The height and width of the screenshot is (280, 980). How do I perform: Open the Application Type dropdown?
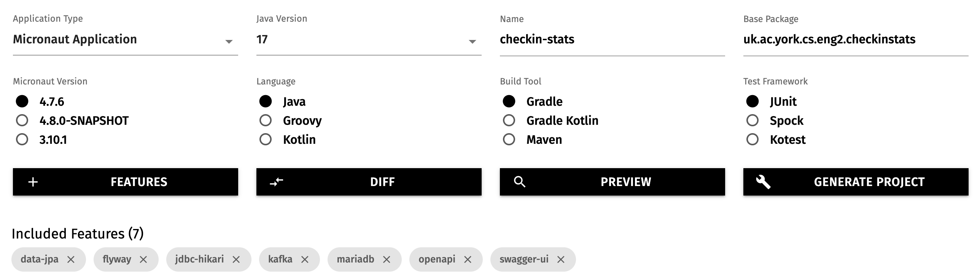point(230,40)
